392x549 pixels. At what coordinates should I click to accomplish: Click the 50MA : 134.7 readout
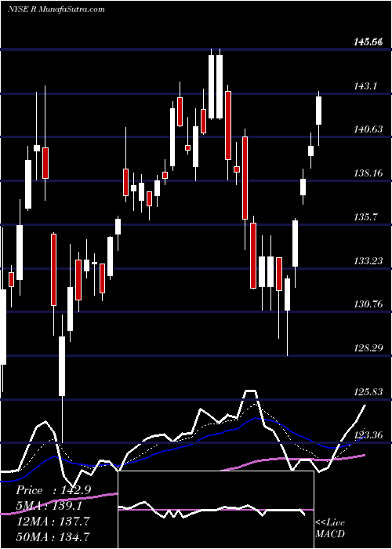(x=53, y=536)
